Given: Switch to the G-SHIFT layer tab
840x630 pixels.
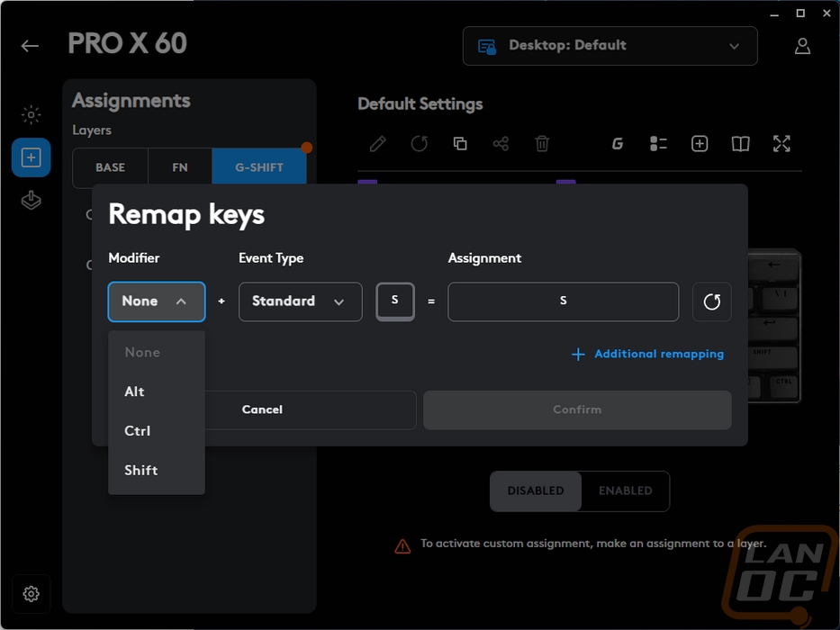Looking at the screenshot, I should (x=259, y=167).
